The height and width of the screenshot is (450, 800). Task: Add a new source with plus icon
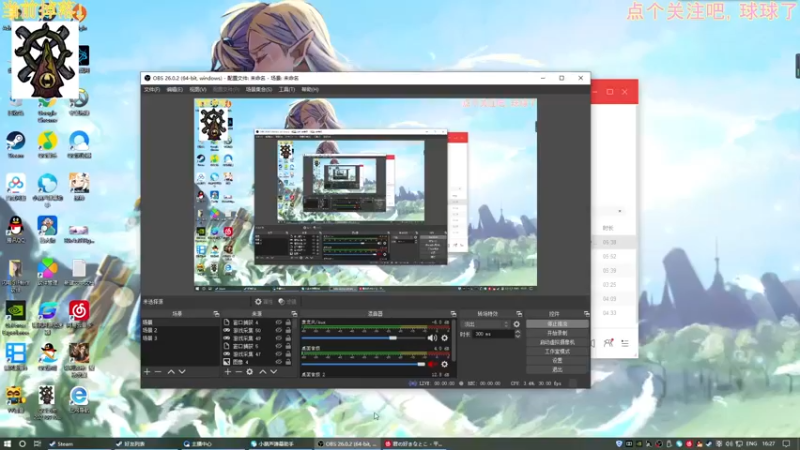pos(228,372)
